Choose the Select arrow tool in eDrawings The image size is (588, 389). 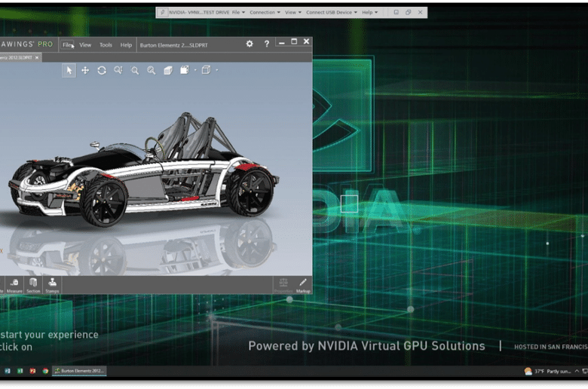coord(69,71)
